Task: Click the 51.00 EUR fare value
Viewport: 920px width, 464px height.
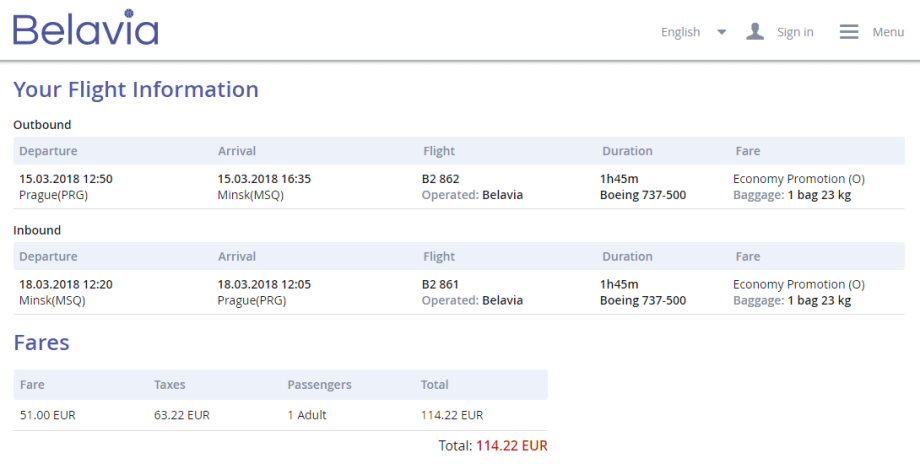Action: click(x=48, y=415)
